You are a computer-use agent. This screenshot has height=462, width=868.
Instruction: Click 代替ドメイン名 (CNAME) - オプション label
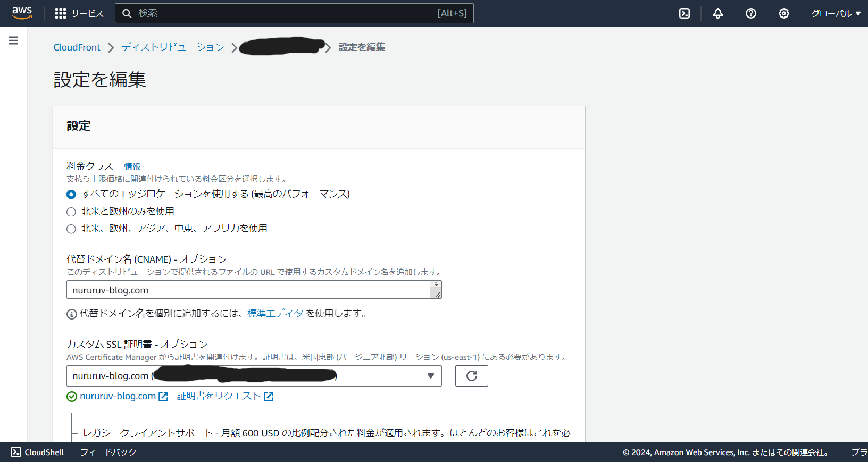coord(146,259)
